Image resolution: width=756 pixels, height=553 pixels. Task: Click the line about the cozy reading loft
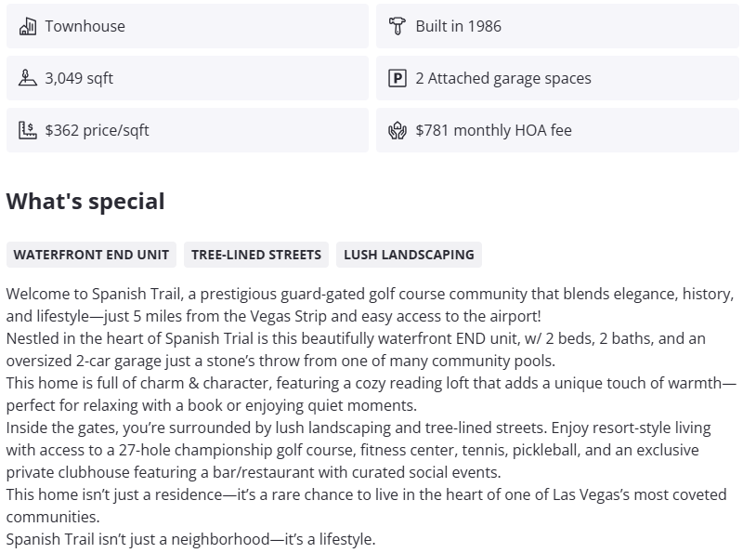[371, 384]
